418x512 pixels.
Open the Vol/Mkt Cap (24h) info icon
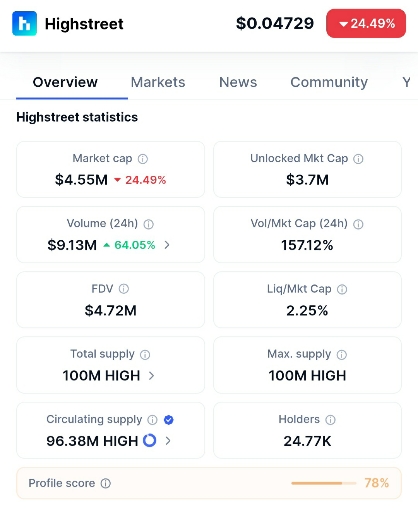[358, 224]
